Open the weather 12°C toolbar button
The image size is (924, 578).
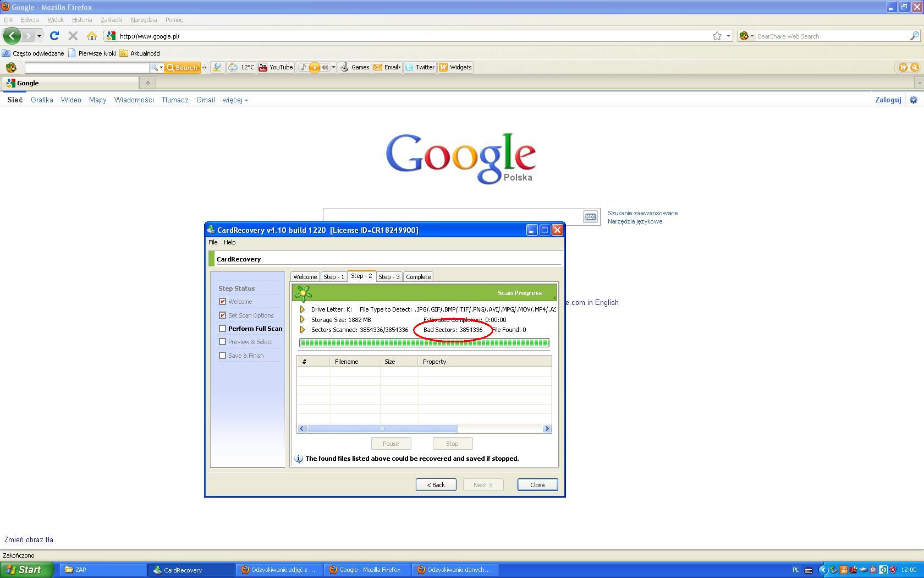click(241, 67)
